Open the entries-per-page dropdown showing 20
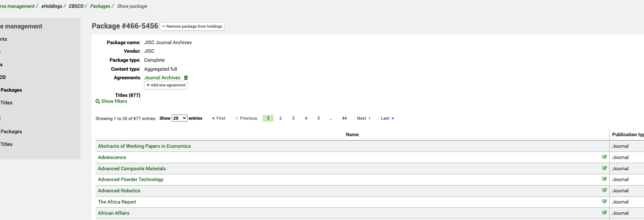 pyautogui.click(x=180, y=118)
